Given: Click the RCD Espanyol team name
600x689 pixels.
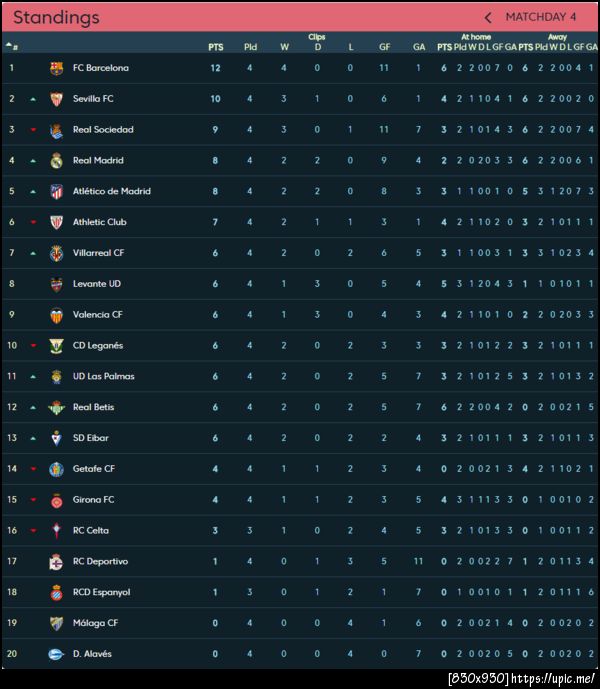Looking at the screenshot, I should point(101,592).
